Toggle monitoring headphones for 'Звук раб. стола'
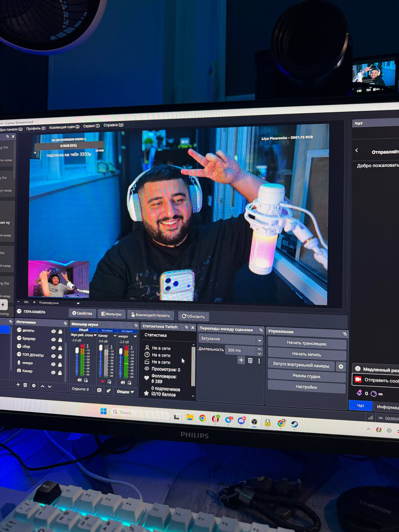This screenshot has width=399, height=532. coord(86,380)
